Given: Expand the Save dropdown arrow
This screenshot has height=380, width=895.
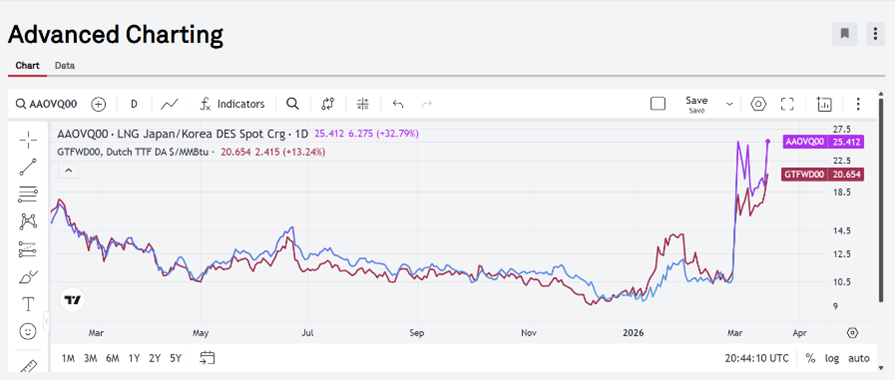Looking at the screenshot, I should [x=729, y=104].
